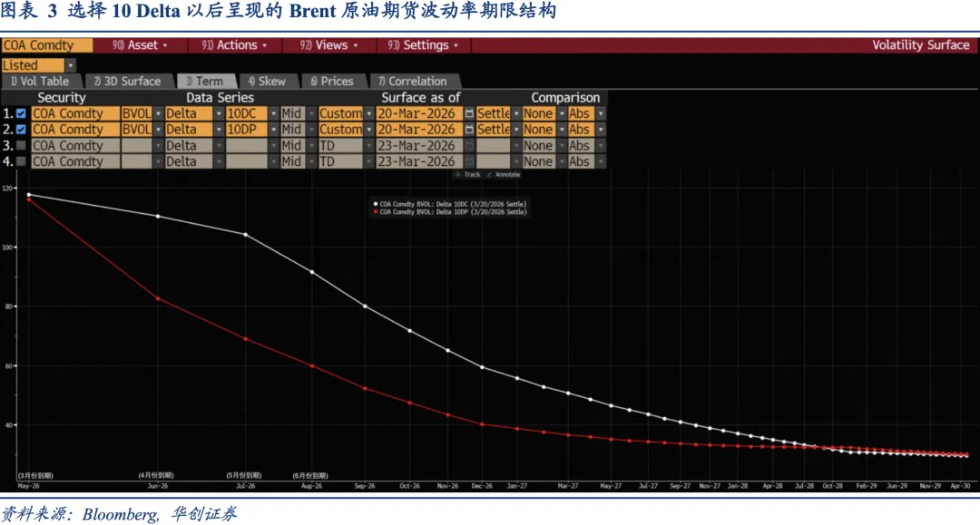Open row 3 TD dropdown

[368, 145]
